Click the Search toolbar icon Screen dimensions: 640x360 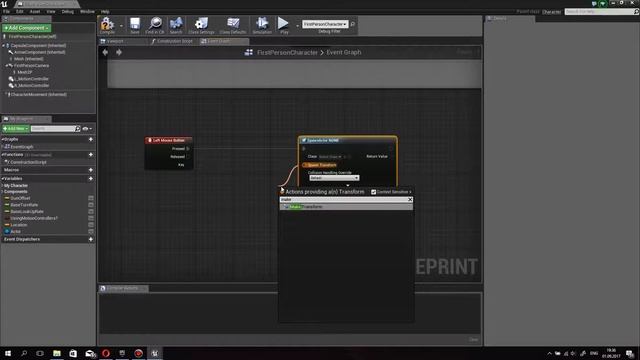point(176,25)
